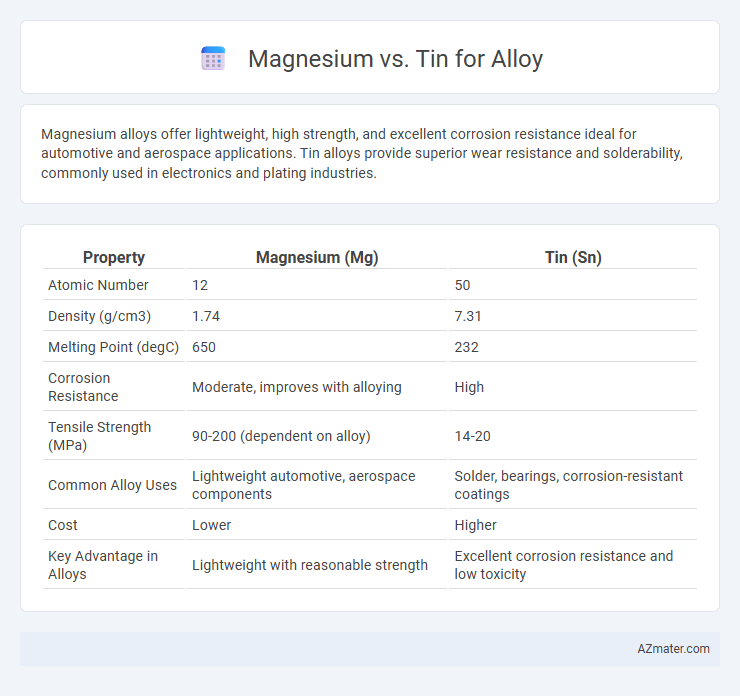
Task: Click the tin melting point '232'
Action: pyautogui.click(x=466, y=347)
